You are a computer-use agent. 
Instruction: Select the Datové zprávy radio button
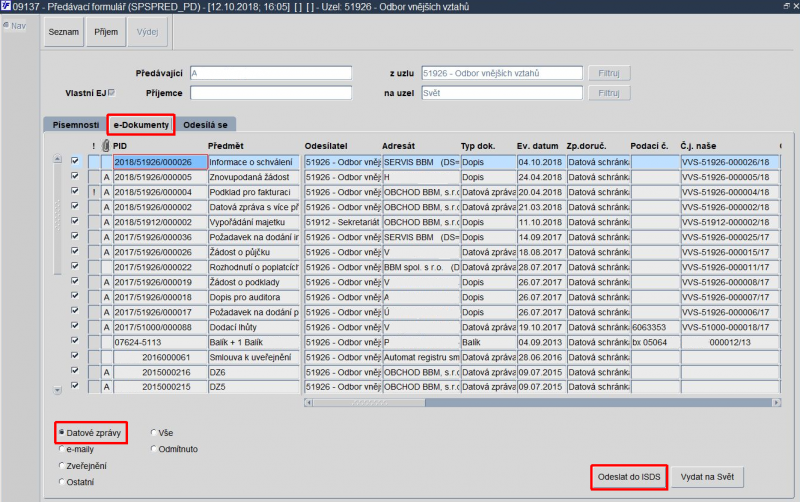click(61, 433)
